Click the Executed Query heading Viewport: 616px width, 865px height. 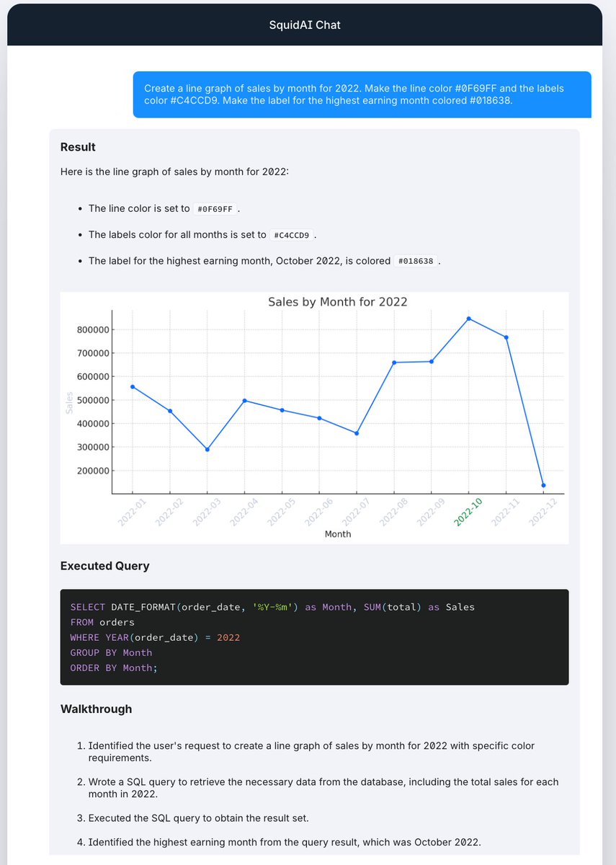pyautogui.click(x=105, y=566)
